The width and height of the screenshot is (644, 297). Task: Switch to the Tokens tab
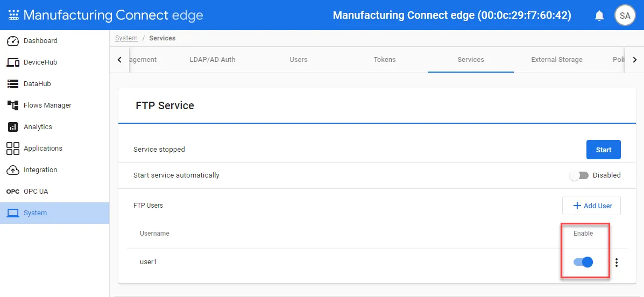(x=385, y=60)
